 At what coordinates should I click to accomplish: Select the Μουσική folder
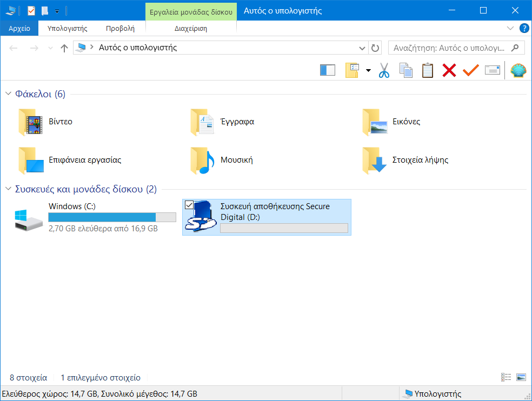[x=222, y=160]
